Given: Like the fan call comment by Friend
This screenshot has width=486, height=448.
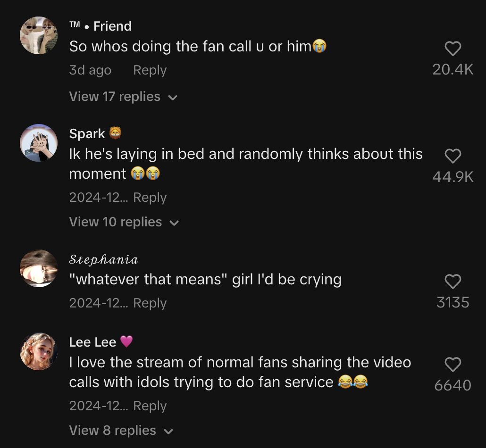Looking at the screenshot, I should pyautogui.click(x=452, y=49).
